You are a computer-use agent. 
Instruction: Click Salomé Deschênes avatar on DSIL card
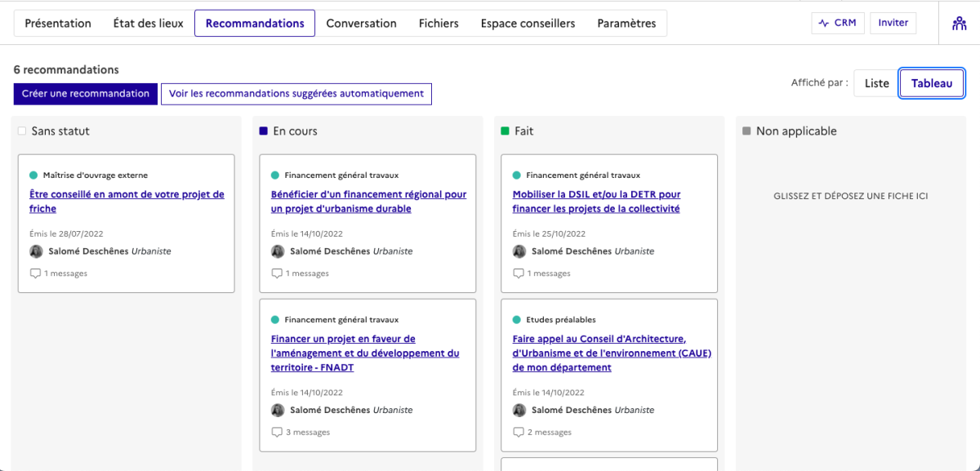(519, 251)
